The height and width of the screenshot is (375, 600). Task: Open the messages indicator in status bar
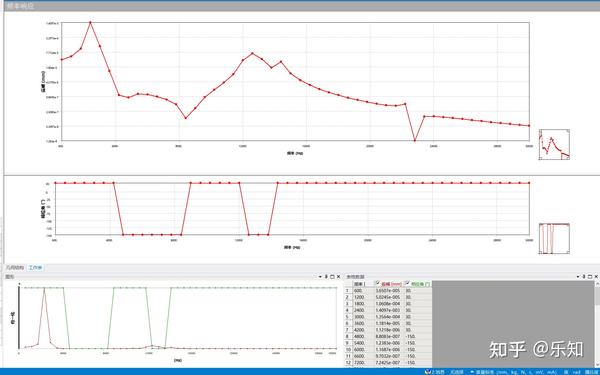(435, 372)
